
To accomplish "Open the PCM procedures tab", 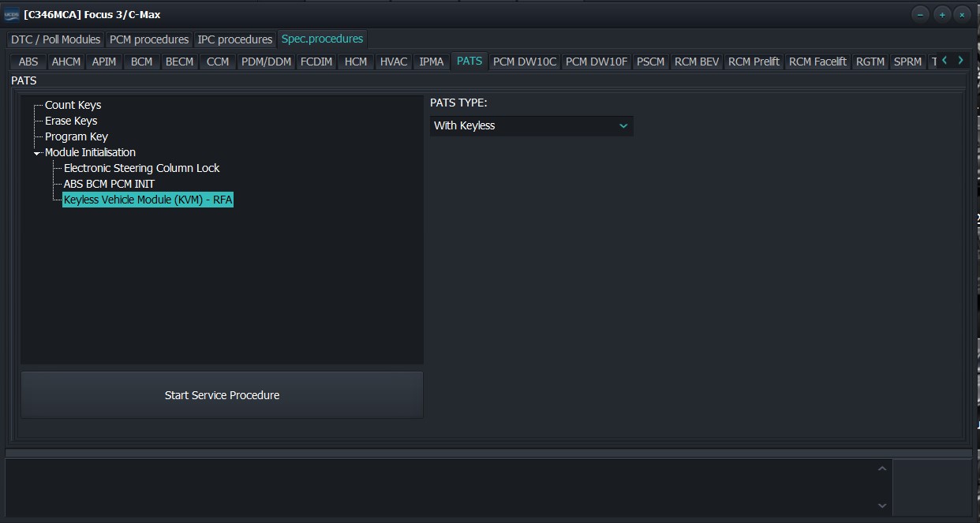I will pyautogui.click(x=149, y=39).
